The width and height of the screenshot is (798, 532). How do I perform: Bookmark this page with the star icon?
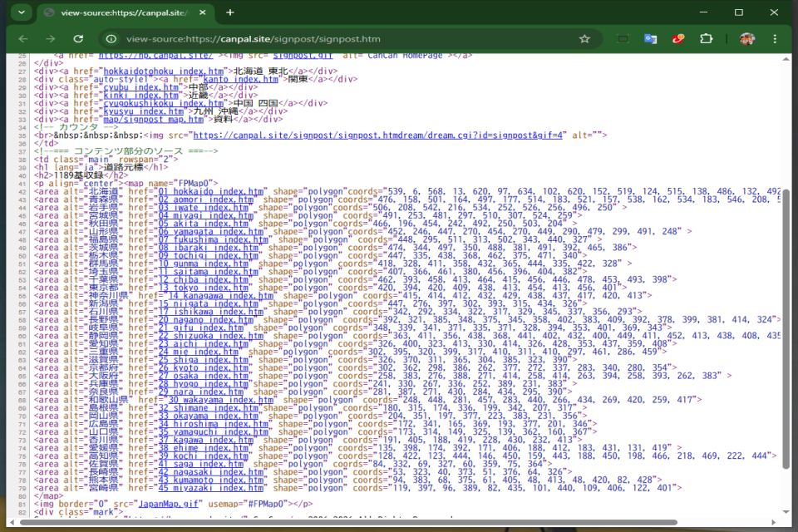[x=584, y=39]
